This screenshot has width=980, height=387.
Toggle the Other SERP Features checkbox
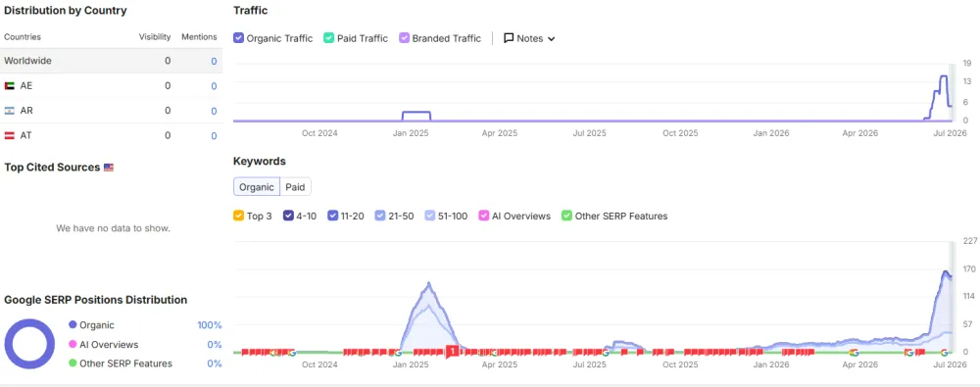(566, 216)
